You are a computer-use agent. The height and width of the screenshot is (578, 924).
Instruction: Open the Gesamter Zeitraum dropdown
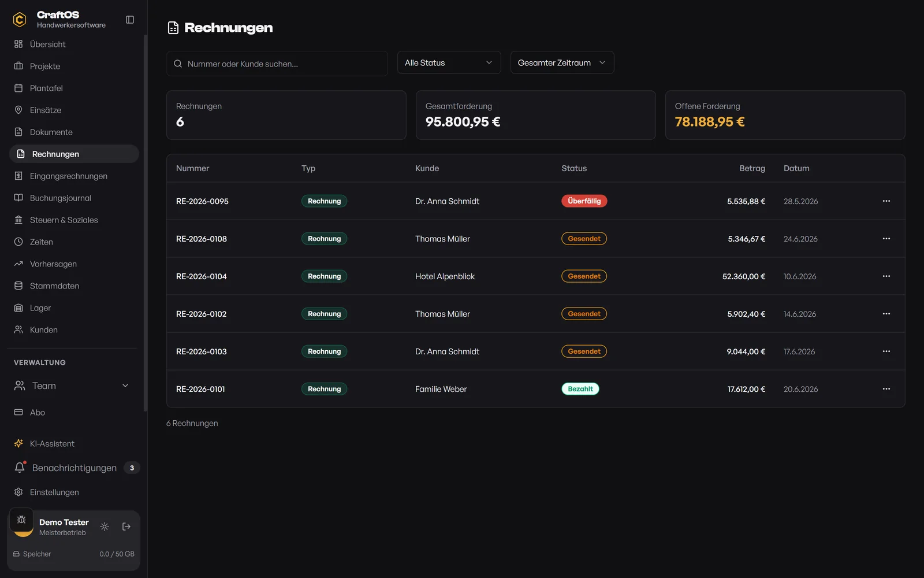[x=562, y=62]
